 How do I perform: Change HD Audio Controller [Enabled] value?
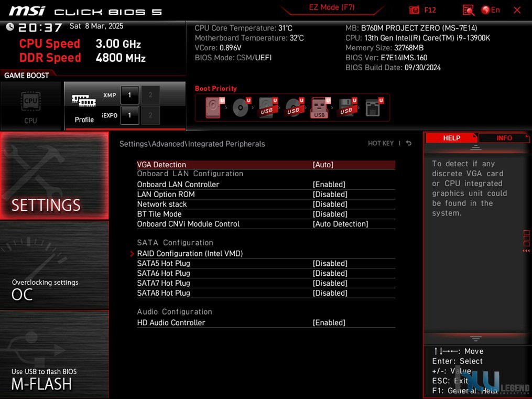[329, 322]
